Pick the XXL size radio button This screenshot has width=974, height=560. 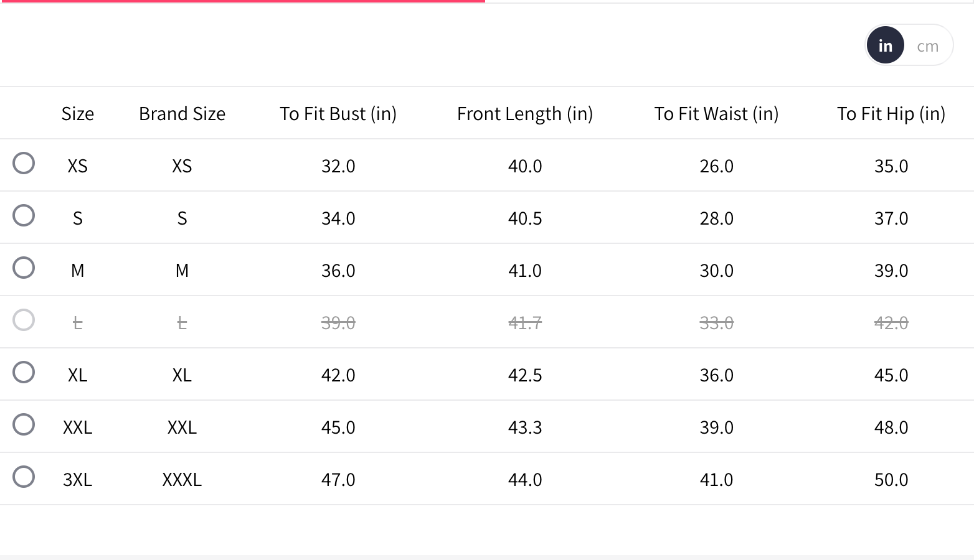pos(24,425)
